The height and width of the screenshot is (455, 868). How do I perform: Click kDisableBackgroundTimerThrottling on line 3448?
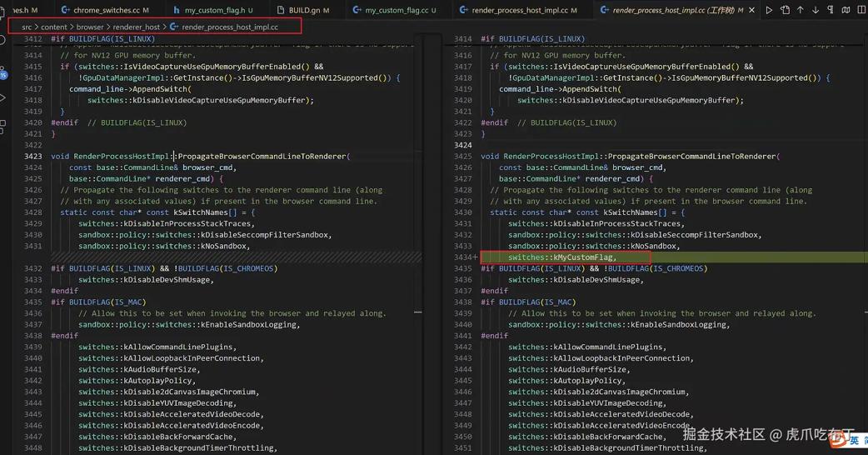click(x=198, y=447)
